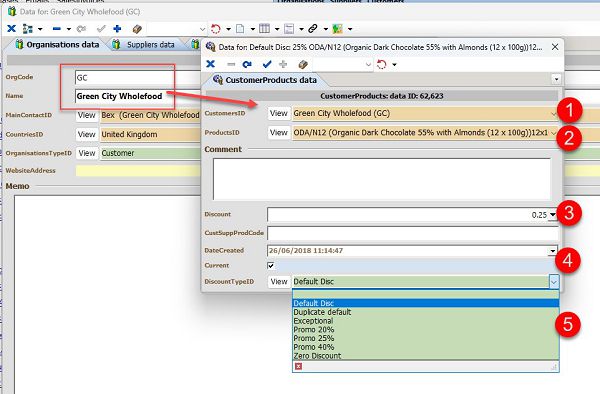Click View button next to CustomersID
Viewport: 600px width, 394px height.
[x=279, y=113]
